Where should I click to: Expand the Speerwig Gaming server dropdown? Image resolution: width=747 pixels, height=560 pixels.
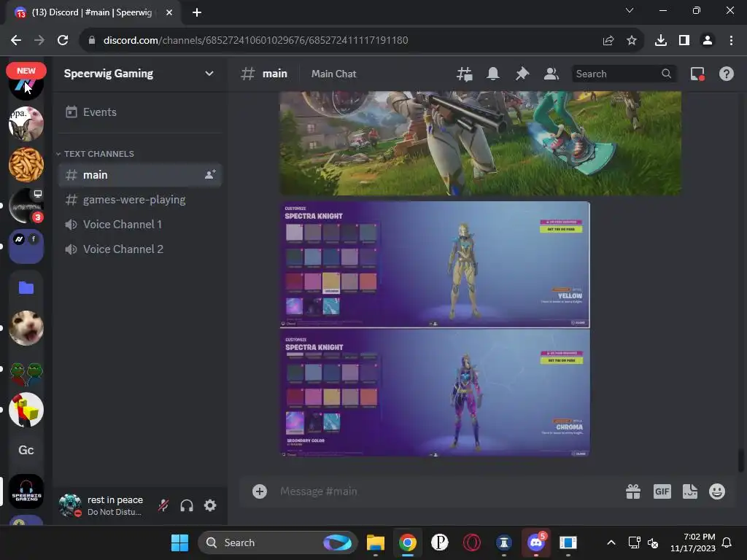tap(209, 74)
